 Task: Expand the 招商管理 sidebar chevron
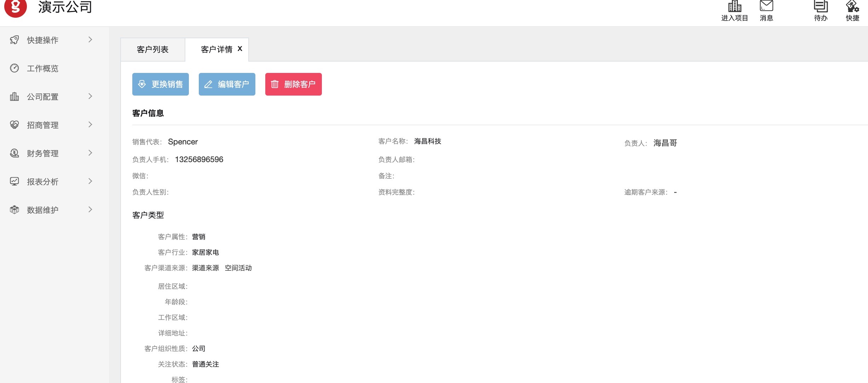click(90, 125)
